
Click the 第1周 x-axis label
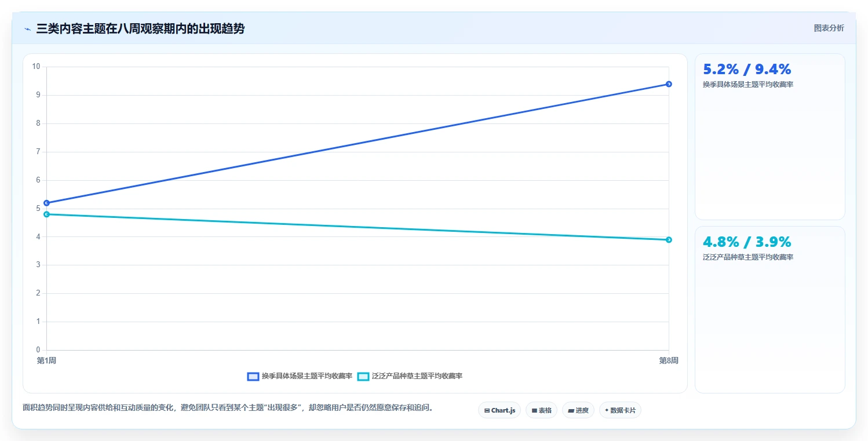tap(46, 360)
